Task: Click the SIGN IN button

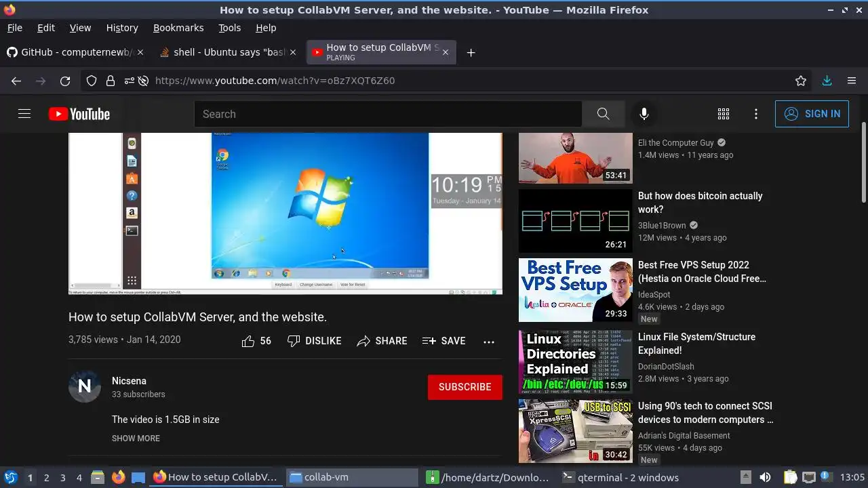Action: (x=812, y=114)
